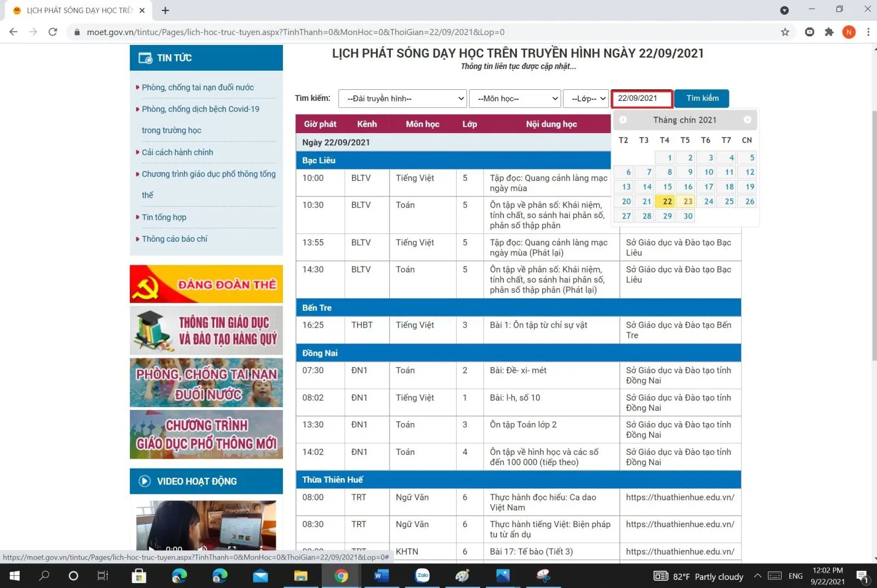The width and height of the screenshot is (877, 588).
Task: Open Mail app on taskbar
Action: [260, 576]
